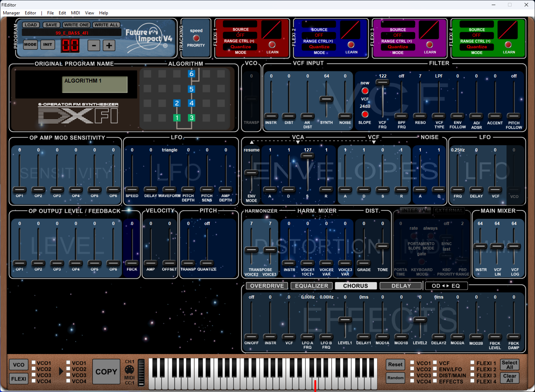This screenshot has width=535, height=392.
Task: Open the View menu
Action: tap(89, 13)
